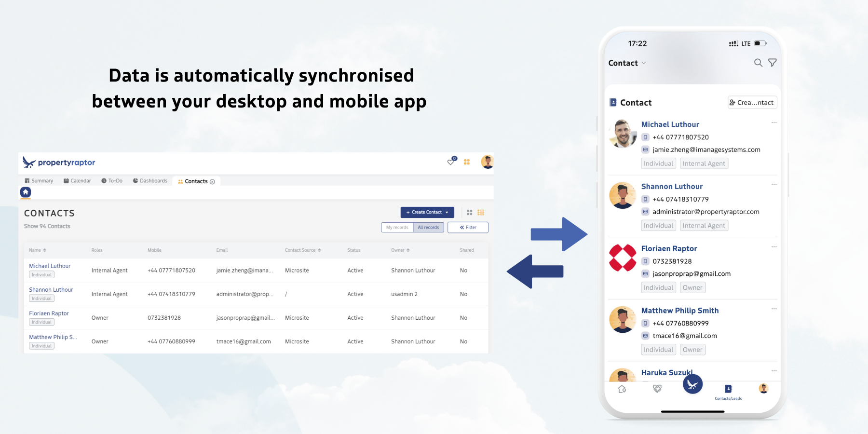The width and height of the screenshot is (868, 434).
Task: Tap Michael Luthour's profile photo
Action: (x=623, y=134)
